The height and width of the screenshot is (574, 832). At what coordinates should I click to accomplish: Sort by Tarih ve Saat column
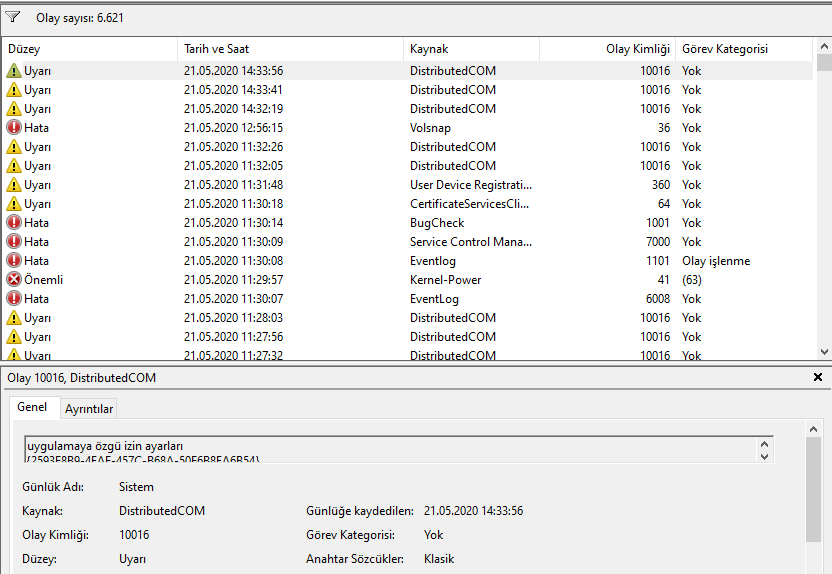(x=290, y=49)
